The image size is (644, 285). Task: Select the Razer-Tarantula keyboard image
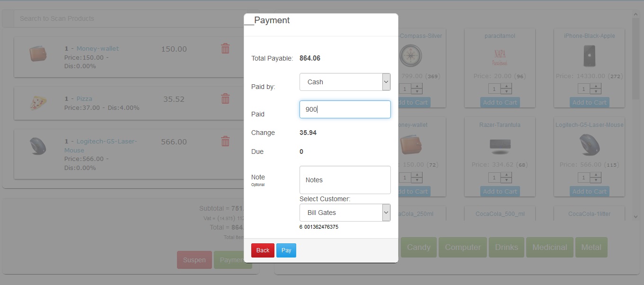(500, 145)
